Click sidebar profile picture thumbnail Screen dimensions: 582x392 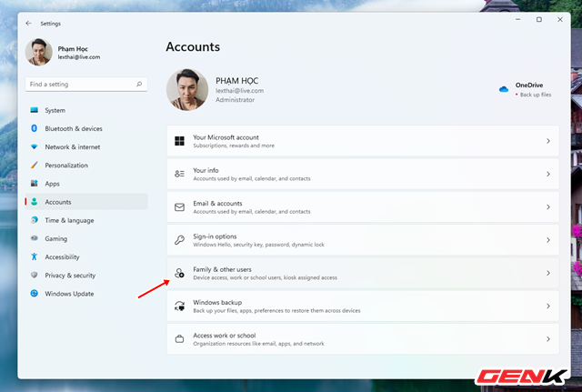tap(38, 52)
